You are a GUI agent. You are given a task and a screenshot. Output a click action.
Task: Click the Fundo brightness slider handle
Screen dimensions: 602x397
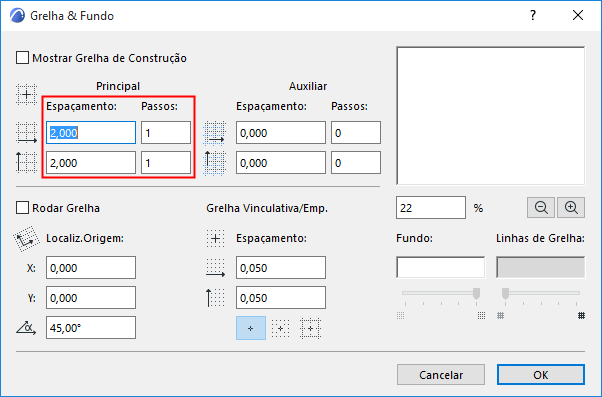[476, 294]
